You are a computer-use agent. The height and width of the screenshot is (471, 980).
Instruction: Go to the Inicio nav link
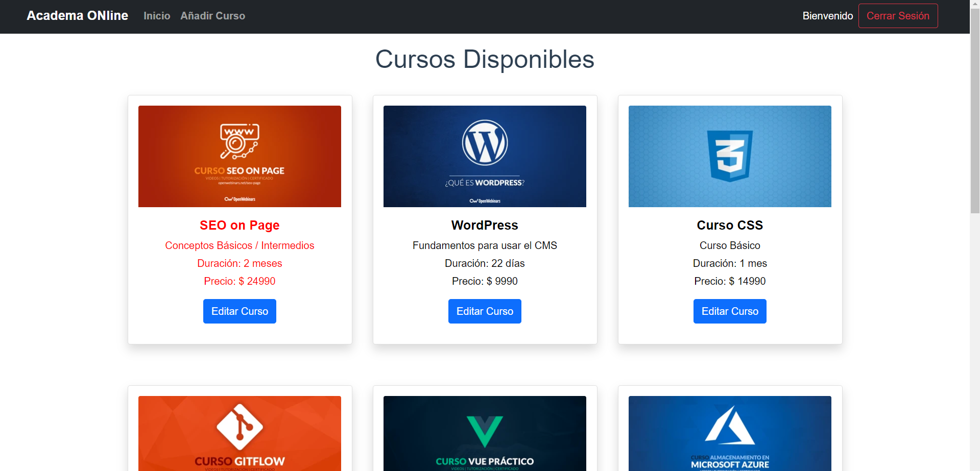[157, 16]
